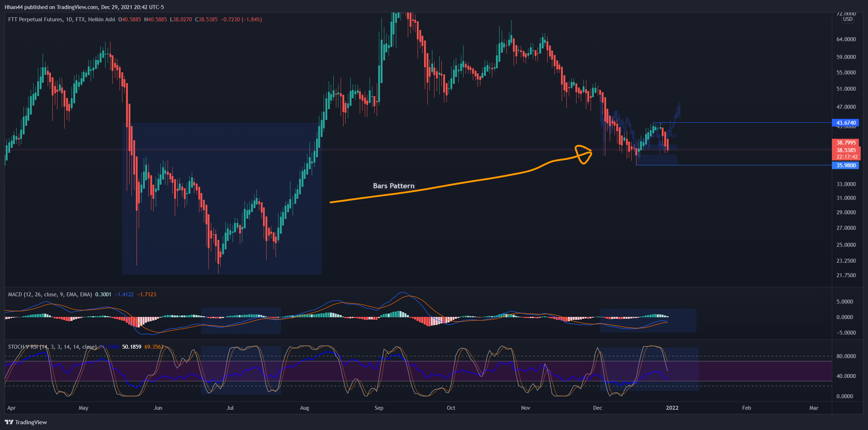
Task: Click the 'STOCH V RSI' indicator legend
Action: [x=52, y=347]
